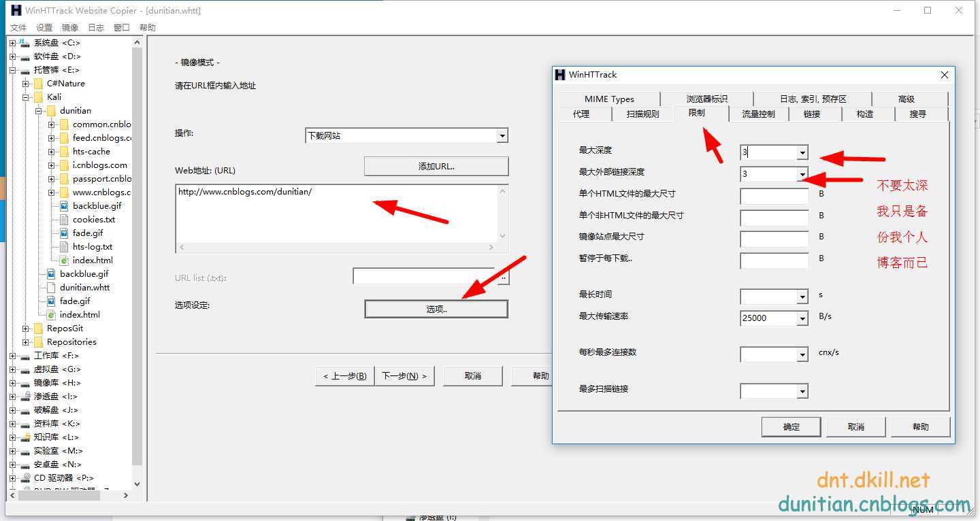Open the 帮助 menu

(148, 28)
